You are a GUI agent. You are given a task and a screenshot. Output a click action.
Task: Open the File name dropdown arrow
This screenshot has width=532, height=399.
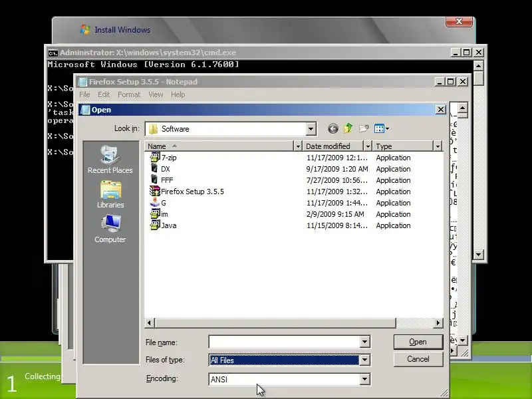point(364,342)
